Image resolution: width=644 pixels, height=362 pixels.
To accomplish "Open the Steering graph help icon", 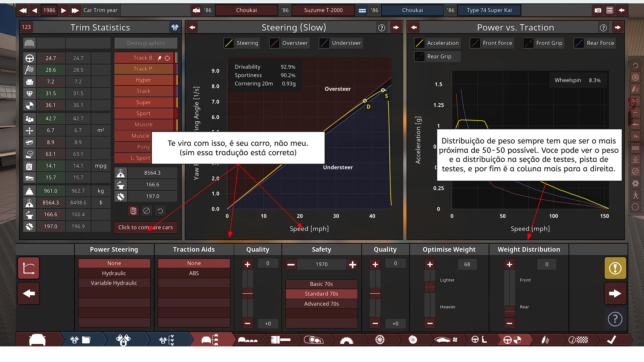I will point(381,28).
